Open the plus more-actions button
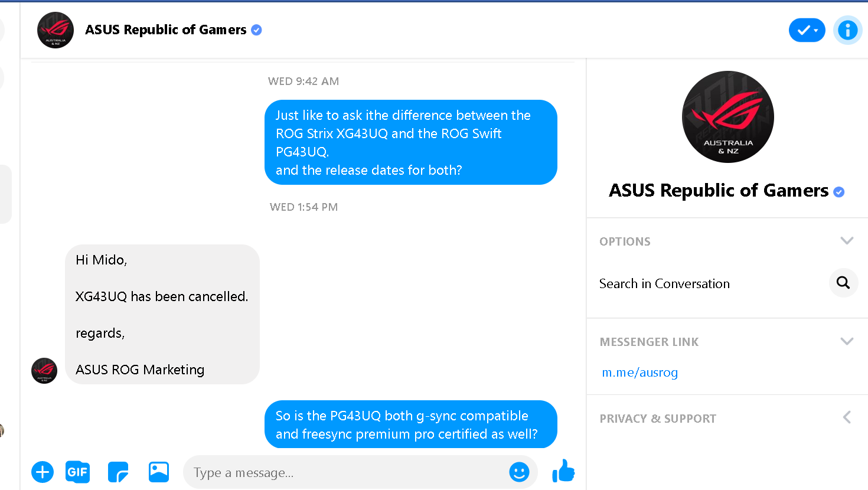Image resolution: width=868 pixels, height=490 pixels. (43, 472)
